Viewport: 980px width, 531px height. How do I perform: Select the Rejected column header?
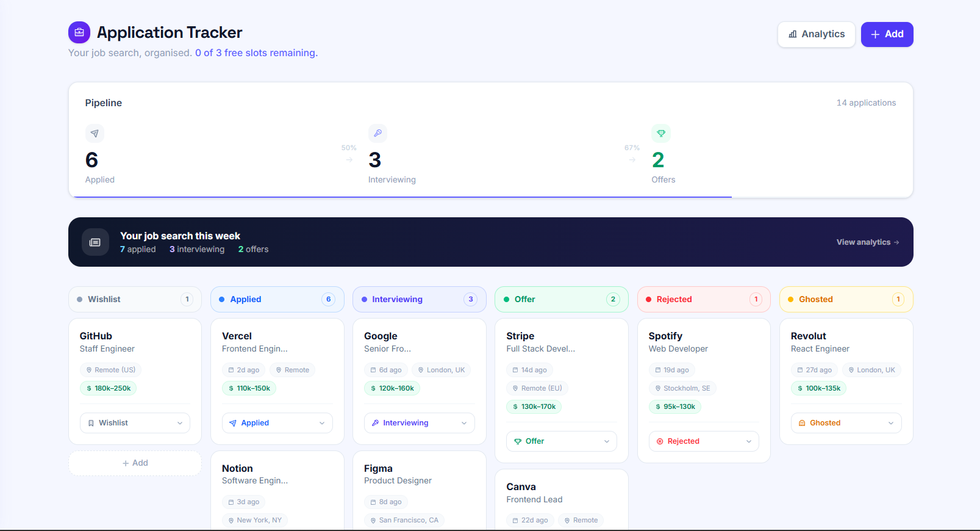[704, 299]
